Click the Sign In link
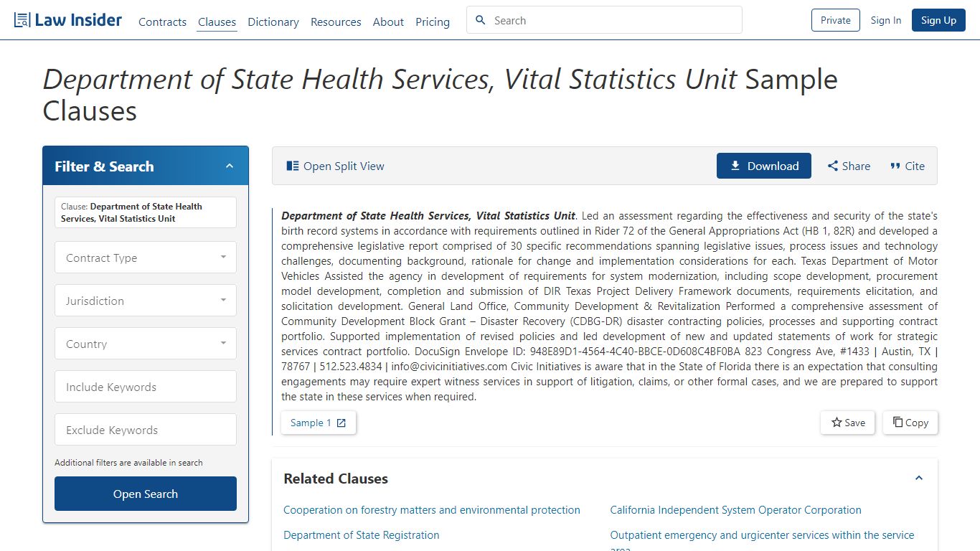The height and width of the screenshot is (551, 980). point(886,20)
